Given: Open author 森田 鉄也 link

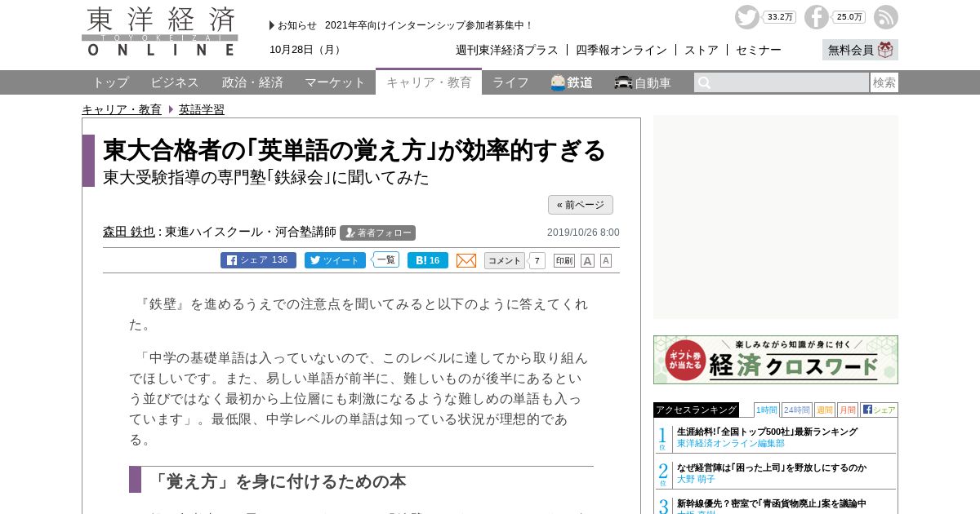Looking at the screenshot, I should click(x=129, y=232).
